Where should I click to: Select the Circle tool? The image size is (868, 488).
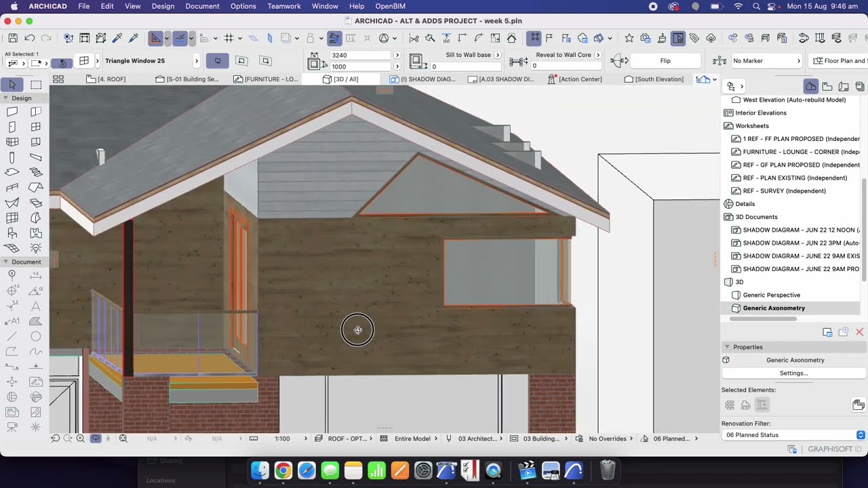tap(36, 336)
